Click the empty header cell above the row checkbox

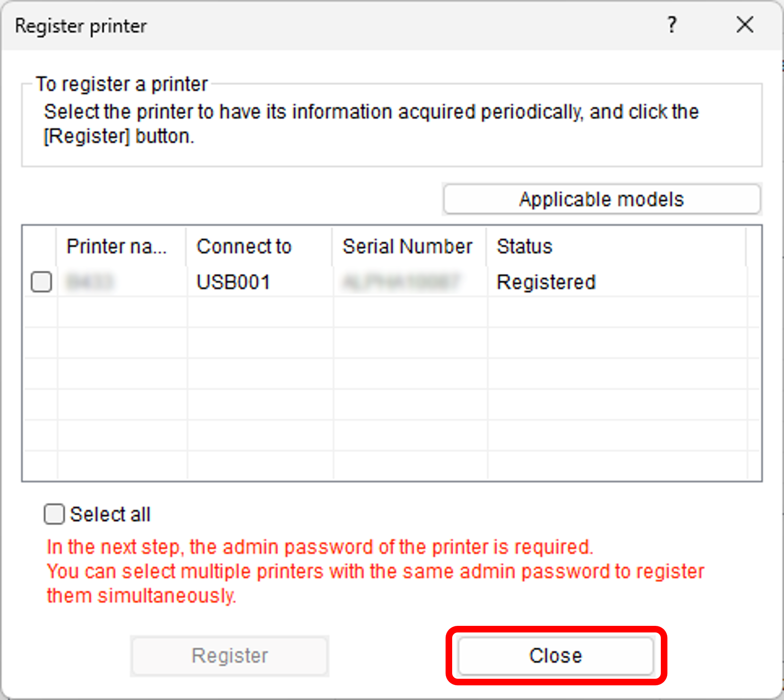pyautogui.click(x=40, y=247)
